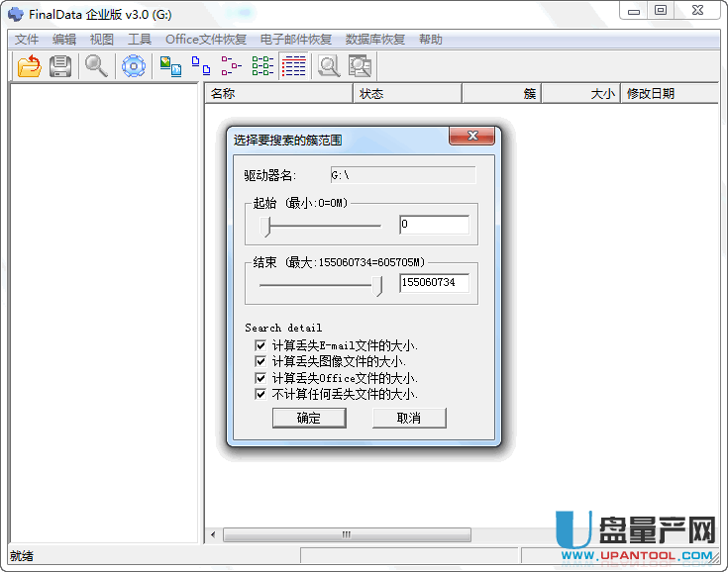Switch to the red details view icon

click(x=293, y=66)
